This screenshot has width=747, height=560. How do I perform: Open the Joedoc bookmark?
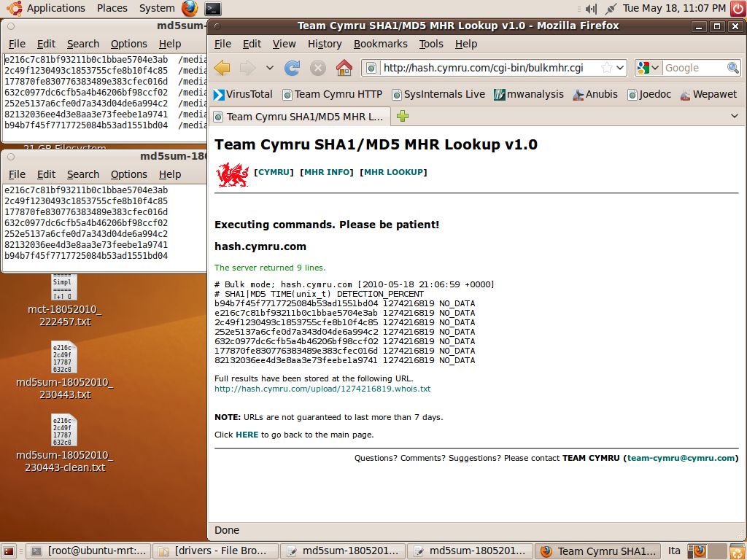pyautogui.click(x=649, y=94)
